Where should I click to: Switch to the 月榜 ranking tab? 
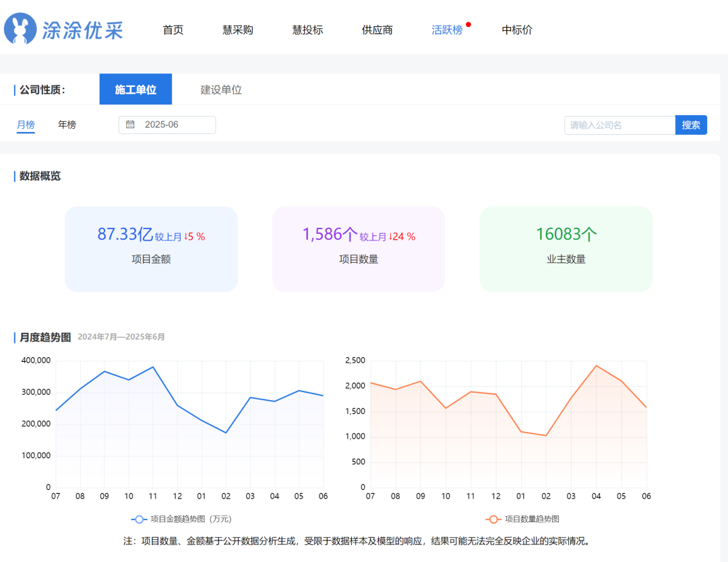(x=26, y=125)
